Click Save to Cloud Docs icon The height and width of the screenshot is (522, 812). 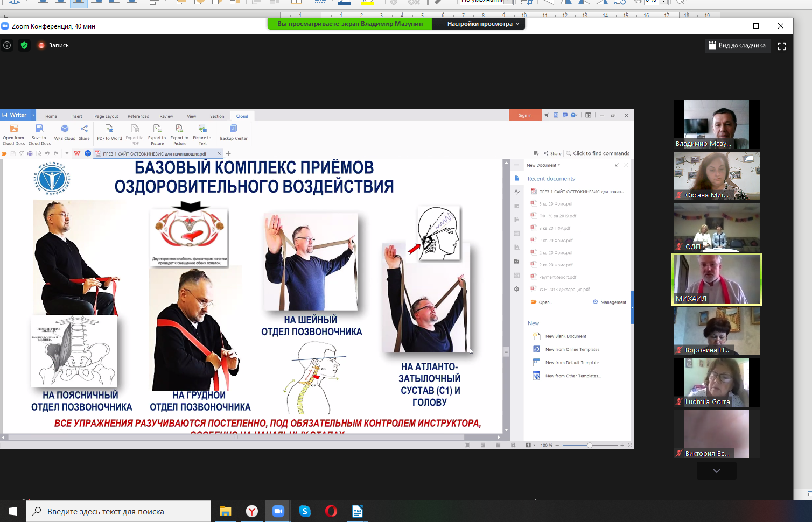pyautogui.click(x=39, y=132)
